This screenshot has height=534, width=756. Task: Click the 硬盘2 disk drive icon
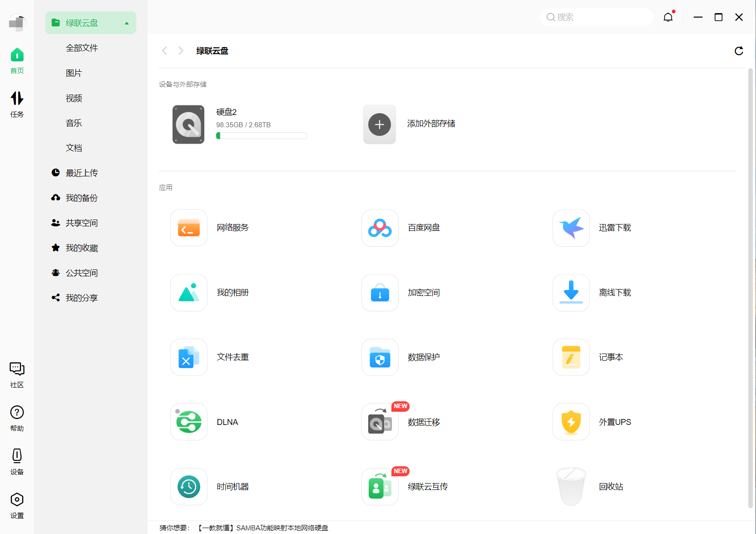tap(188, 125)
